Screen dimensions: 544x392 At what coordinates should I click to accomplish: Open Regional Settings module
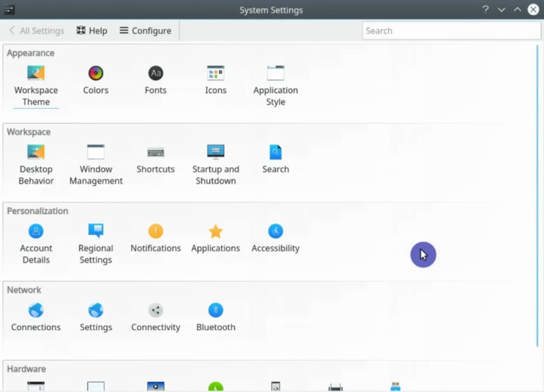[96, 244]
